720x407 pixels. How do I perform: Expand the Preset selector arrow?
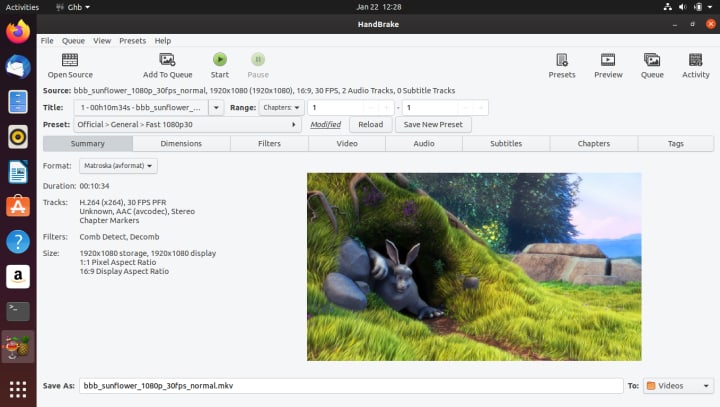pos(293,124)
